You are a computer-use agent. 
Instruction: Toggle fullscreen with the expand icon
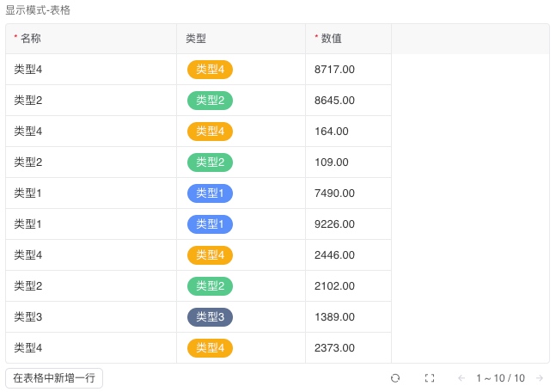pos(430,378)
